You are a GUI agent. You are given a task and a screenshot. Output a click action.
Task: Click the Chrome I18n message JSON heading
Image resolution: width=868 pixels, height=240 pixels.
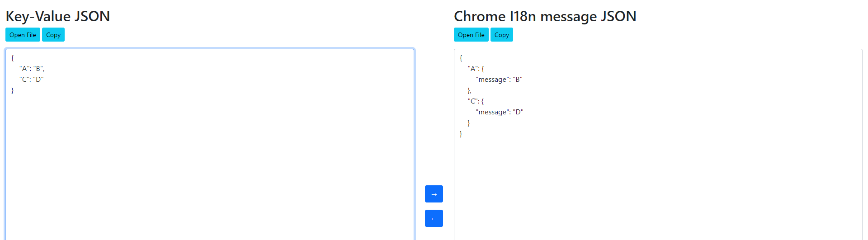(x=545, y=16)
